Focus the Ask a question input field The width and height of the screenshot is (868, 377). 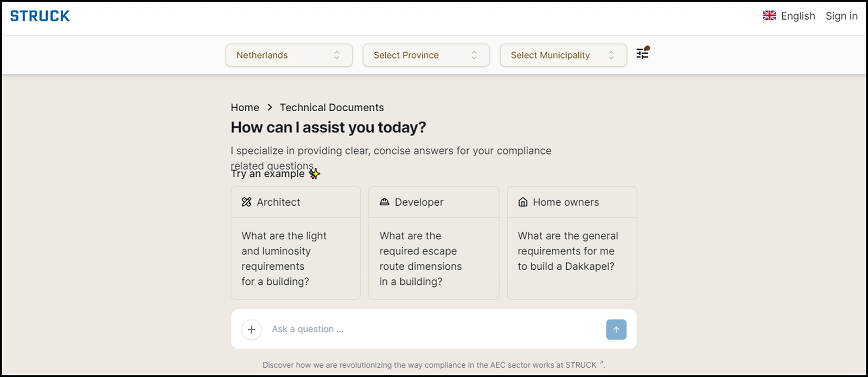(434, 329)
